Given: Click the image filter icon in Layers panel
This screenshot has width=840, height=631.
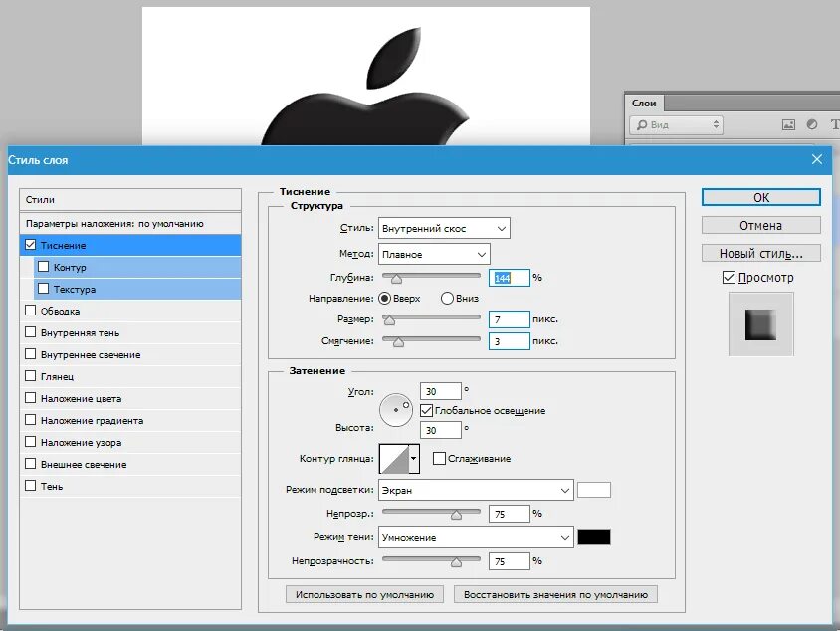Looking at the screenshot, I should [x=788, y=124].
